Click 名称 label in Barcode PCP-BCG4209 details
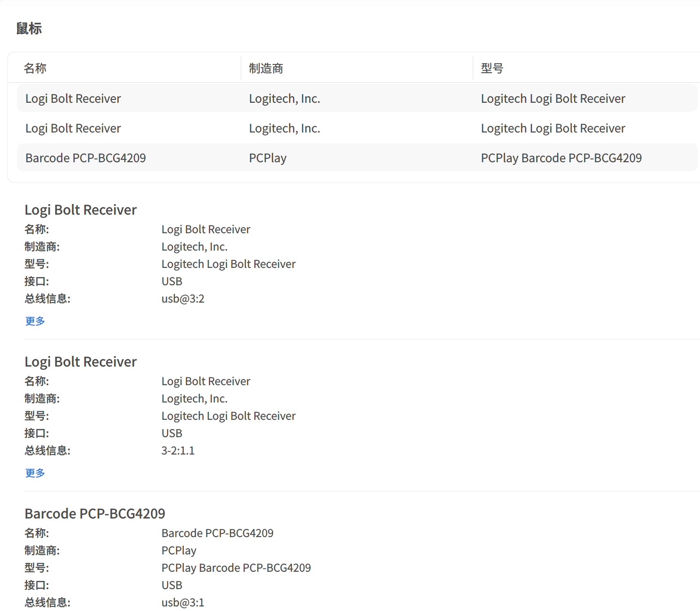 pos(37,533)
